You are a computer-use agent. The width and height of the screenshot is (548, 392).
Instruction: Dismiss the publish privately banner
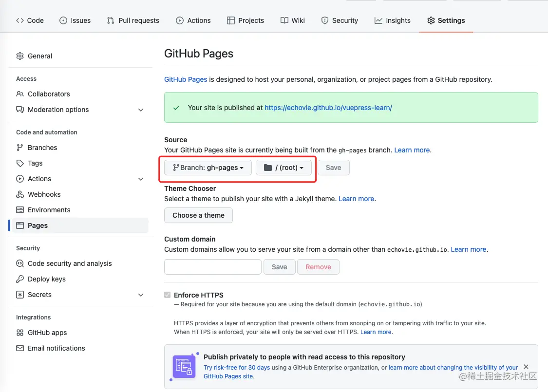526,367
